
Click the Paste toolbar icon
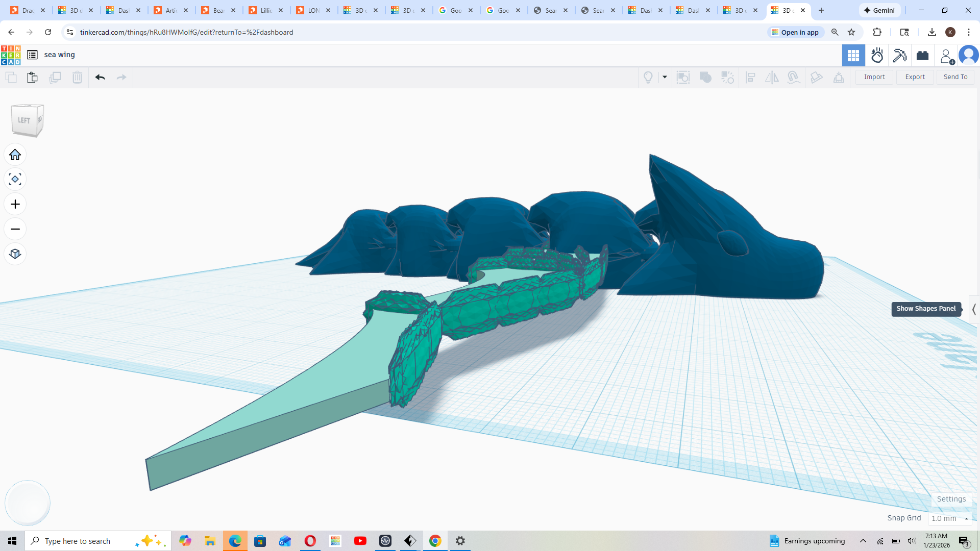[32, 78]
